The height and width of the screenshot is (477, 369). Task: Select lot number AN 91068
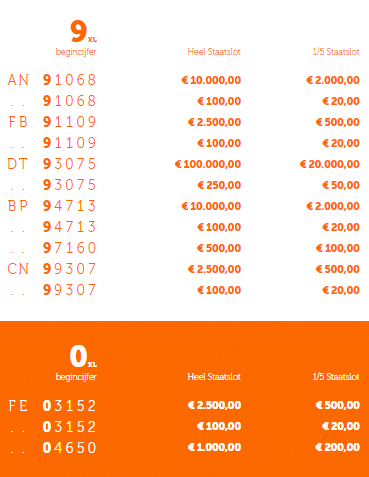pyautogui.click(x=52, y=80)
